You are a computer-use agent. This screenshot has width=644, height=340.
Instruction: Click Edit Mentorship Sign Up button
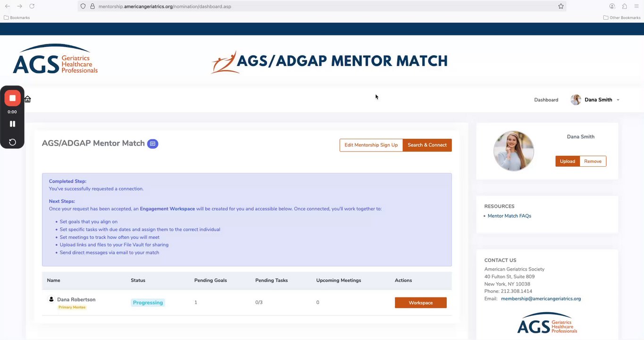click(371, 145)
